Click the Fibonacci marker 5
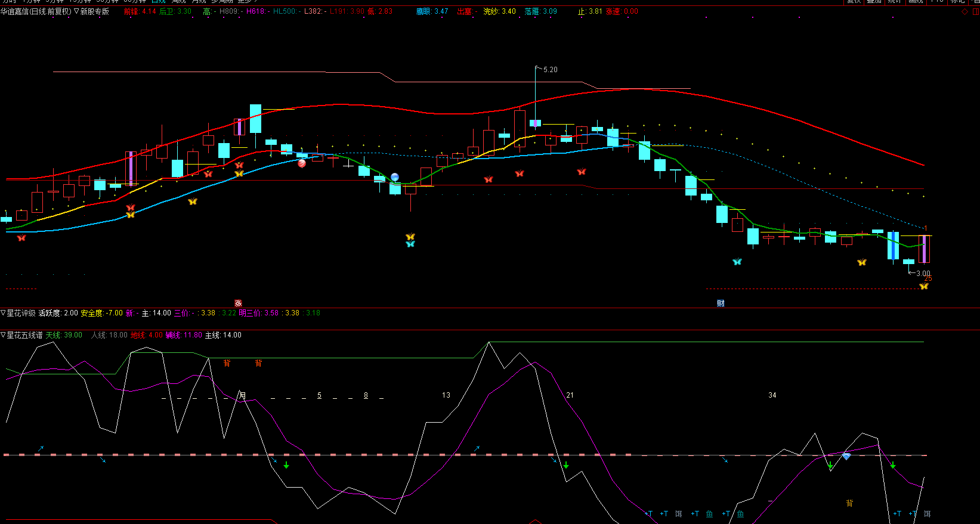The width and height of the screenshot is (980, 524). point(319,395)
